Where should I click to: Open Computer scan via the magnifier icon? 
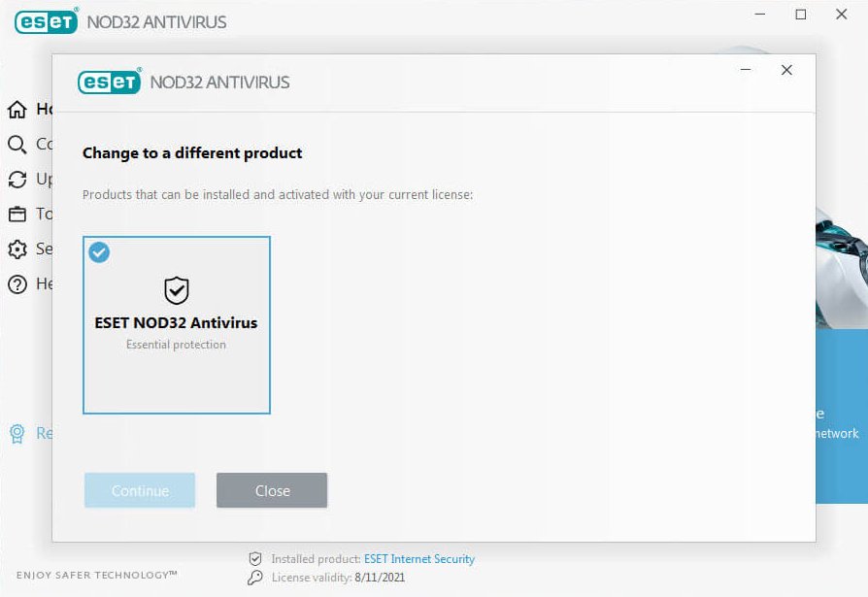coord(17,144)
